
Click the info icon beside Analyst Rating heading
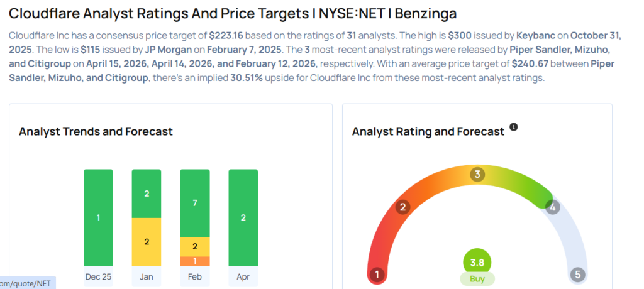click(x=514, y=127)
